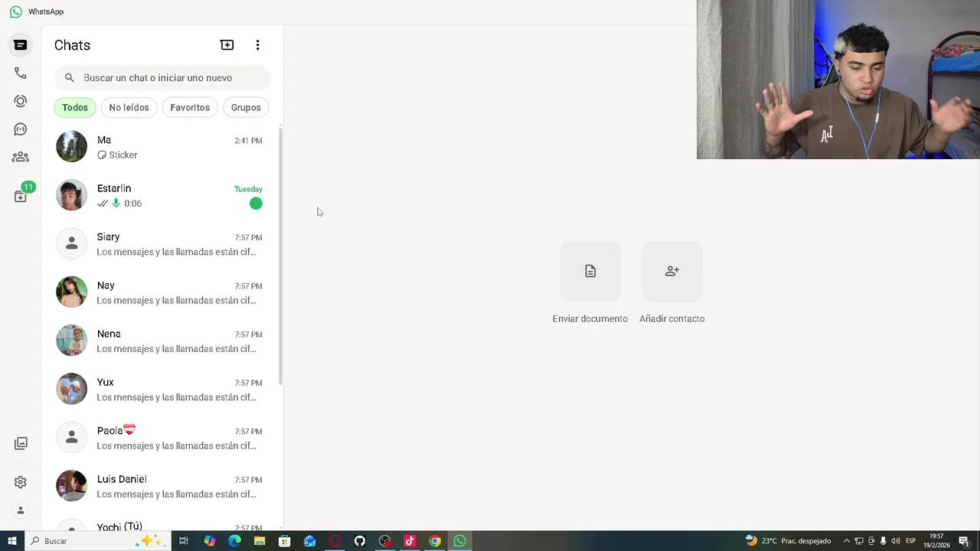Open Task View on the taskbar
980x551 pixels.
point(184,541)
